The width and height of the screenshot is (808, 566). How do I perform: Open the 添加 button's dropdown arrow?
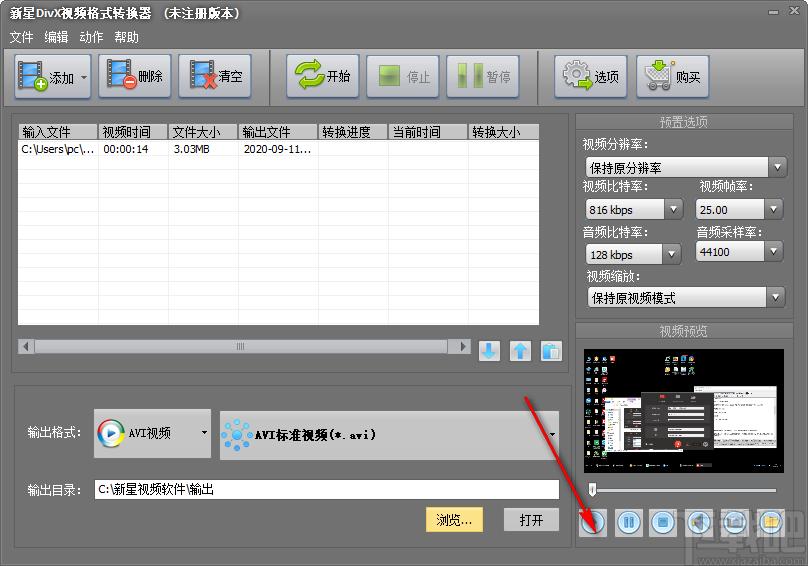[x=84, y=77]
